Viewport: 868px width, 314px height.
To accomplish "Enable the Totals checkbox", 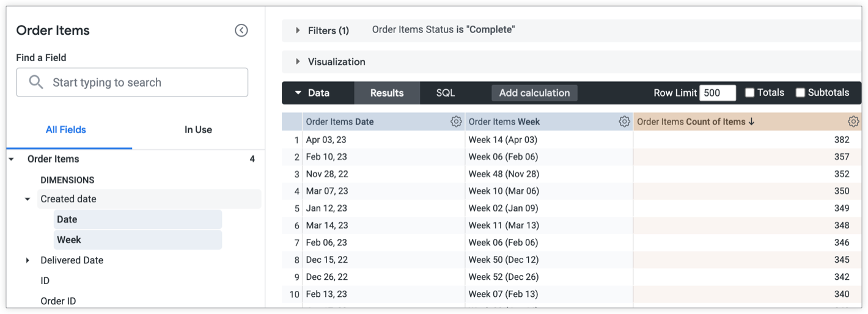I will [x=750, y=93].
